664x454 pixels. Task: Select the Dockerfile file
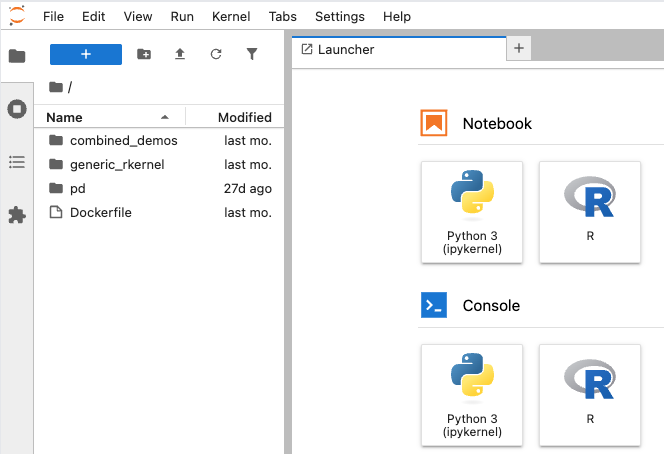159,212
